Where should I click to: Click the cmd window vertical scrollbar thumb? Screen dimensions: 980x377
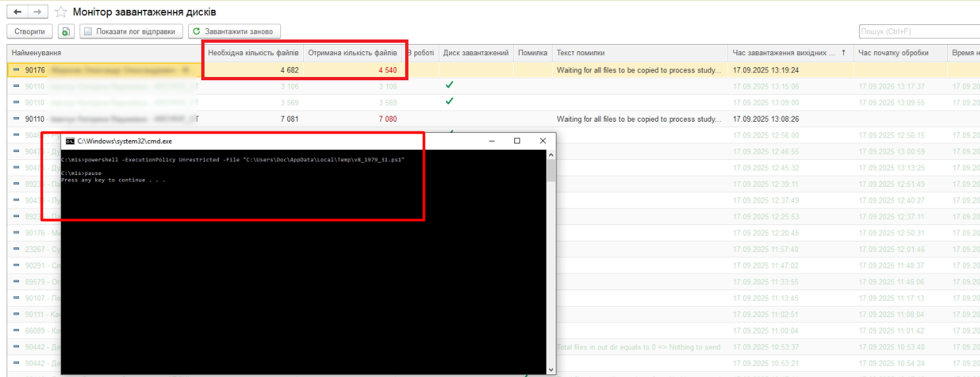pos(551,170)
